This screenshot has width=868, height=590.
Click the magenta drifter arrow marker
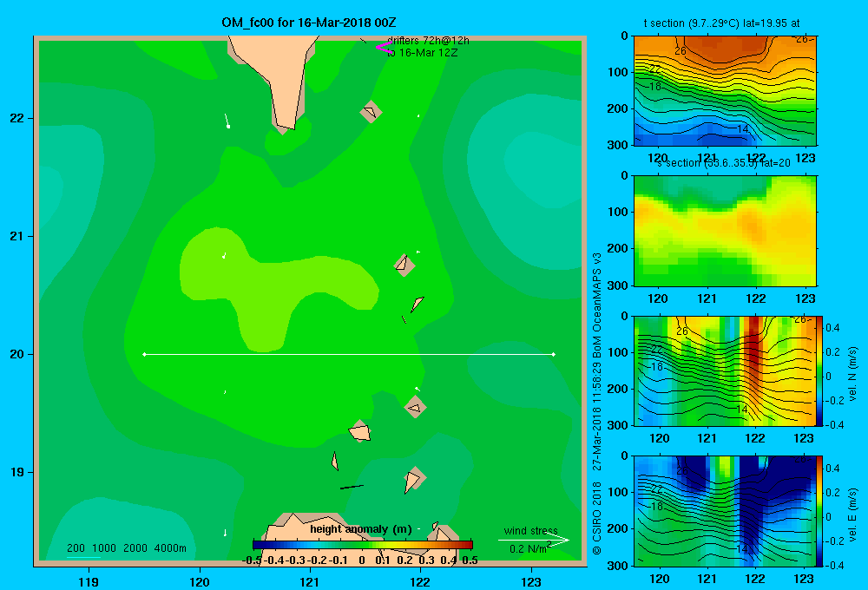[384, 48]
